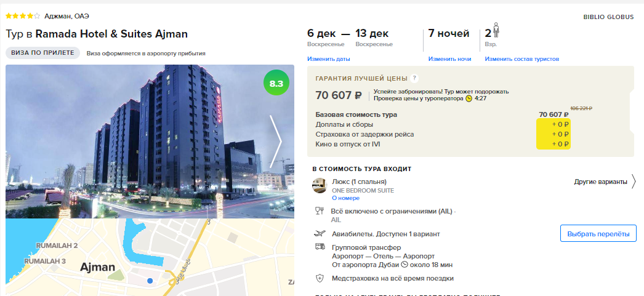
Task: Click Изменить состав туристов link
Action: [x=521, y=58]
